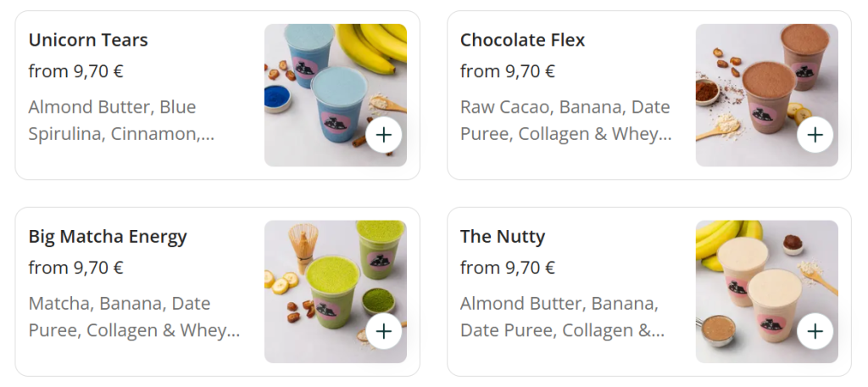Expand Unicorn Tears truncated ingredients description
Image resolution: width=868 pixels, height=387 pixels.
[121, 121]
